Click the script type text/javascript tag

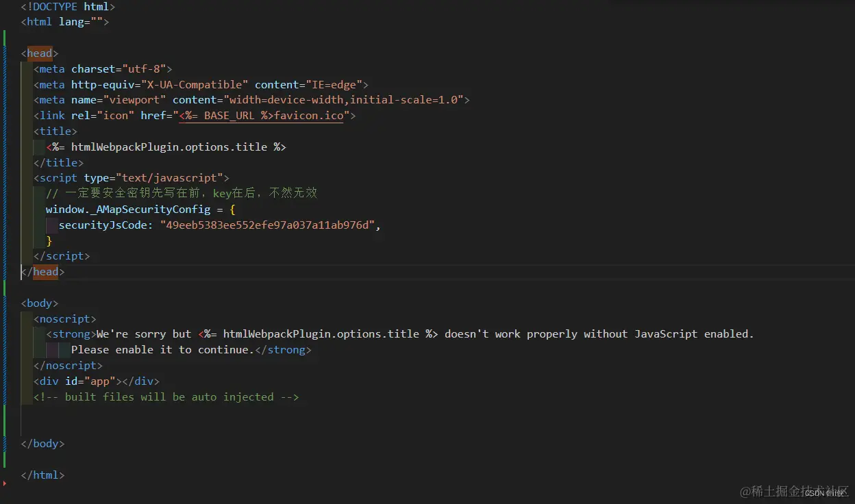(132, 178)
